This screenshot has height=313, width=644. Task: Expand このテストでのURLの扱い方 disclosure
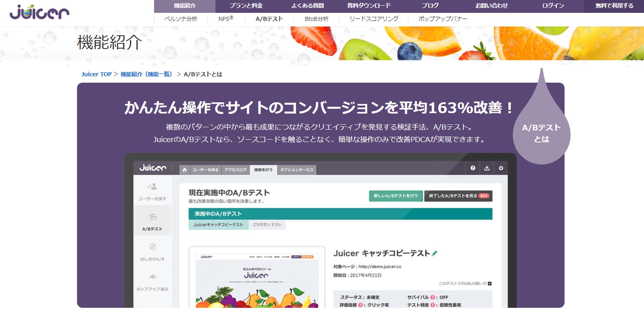coord(465,284)
